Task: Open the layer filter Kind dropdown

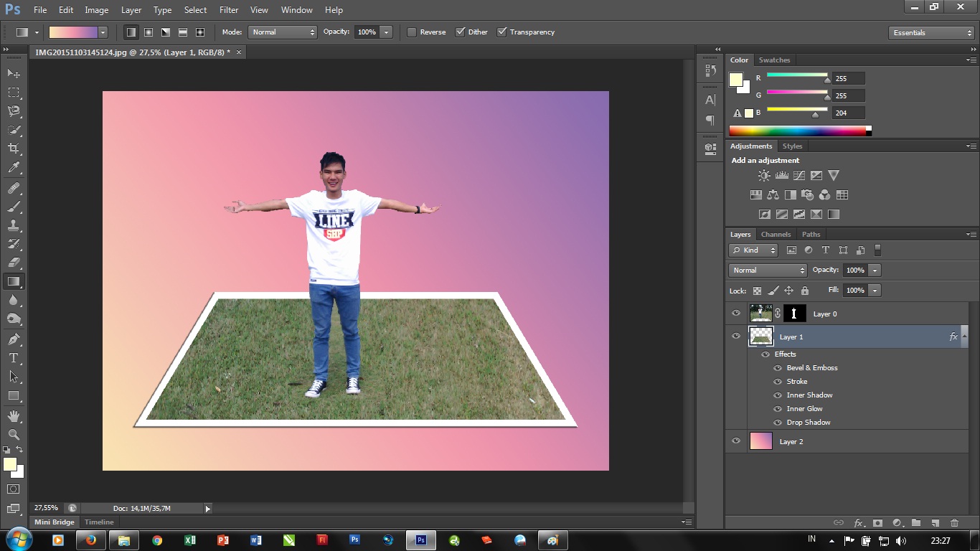Action: (x=753, y=250)
